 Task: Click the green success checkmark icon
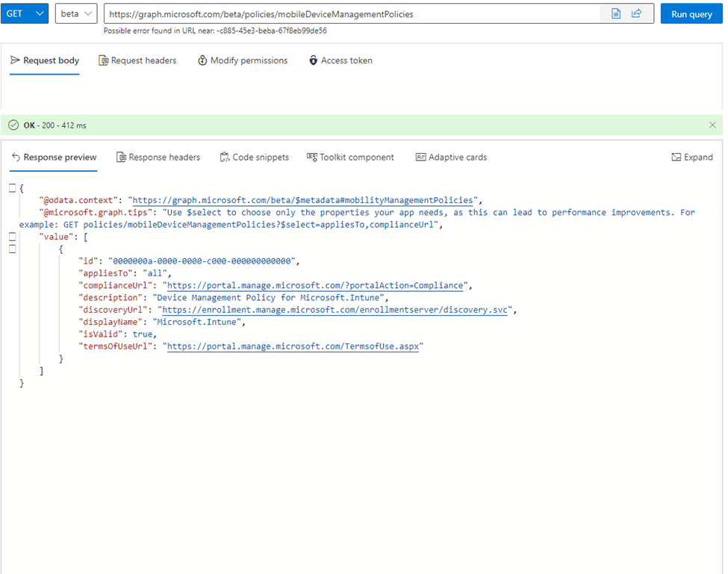13,125
